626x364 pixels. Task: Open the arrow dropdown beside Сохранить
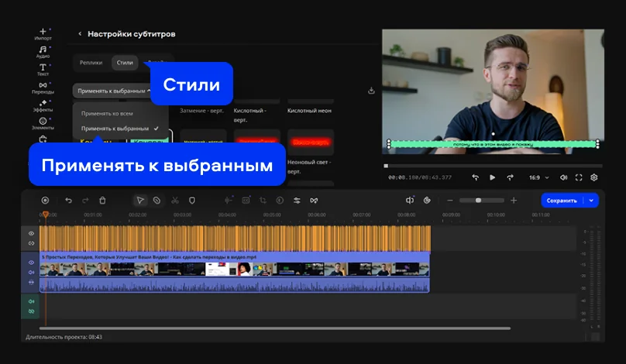[593, 200]
